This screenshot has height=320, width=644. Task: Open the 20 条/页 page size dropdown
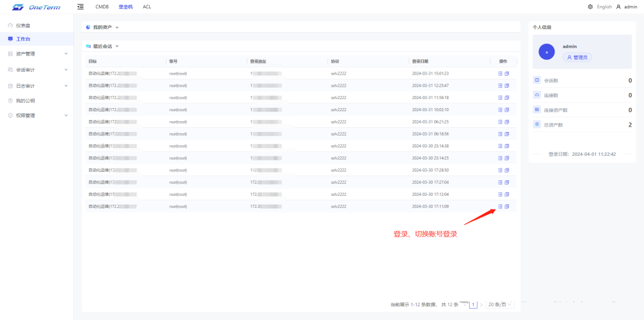(500, 304)
